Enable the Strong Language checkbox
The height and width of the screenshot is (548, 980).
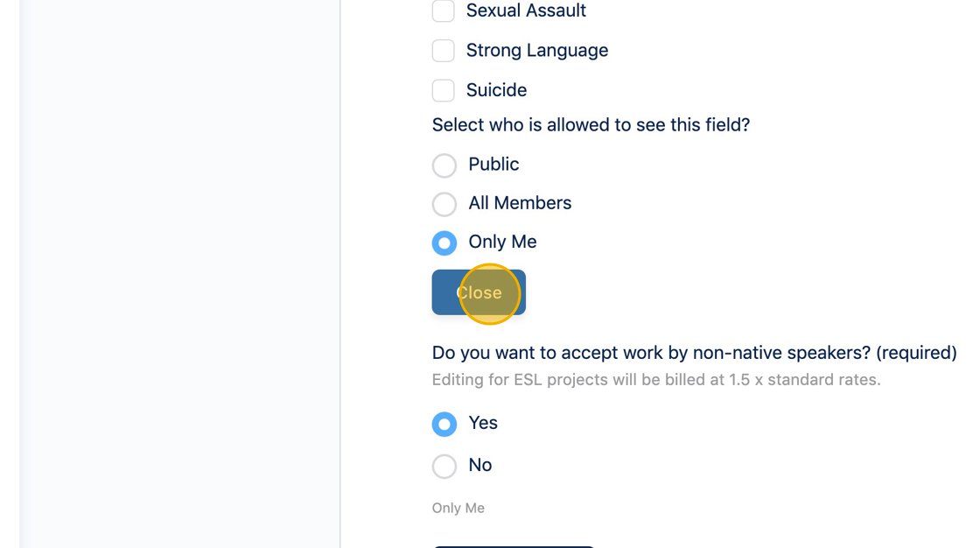[x=444, y=51]
